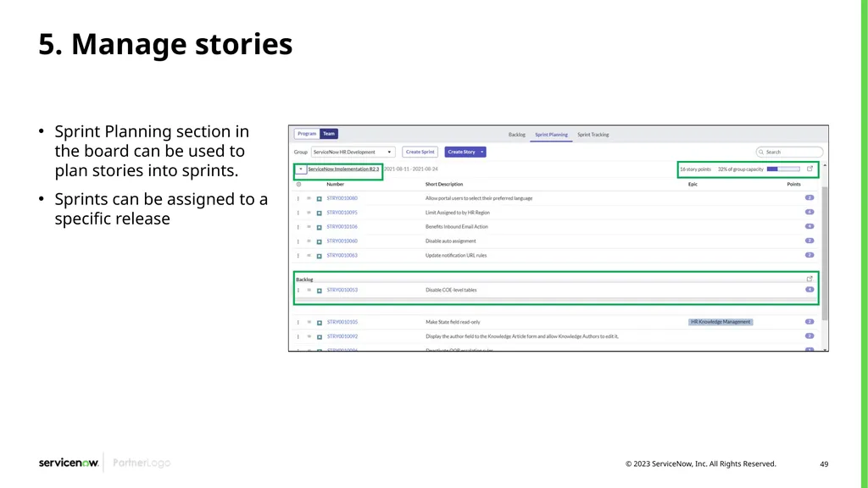
Task: Click story type icon of STRY0010095
Action: pos(320,213)
